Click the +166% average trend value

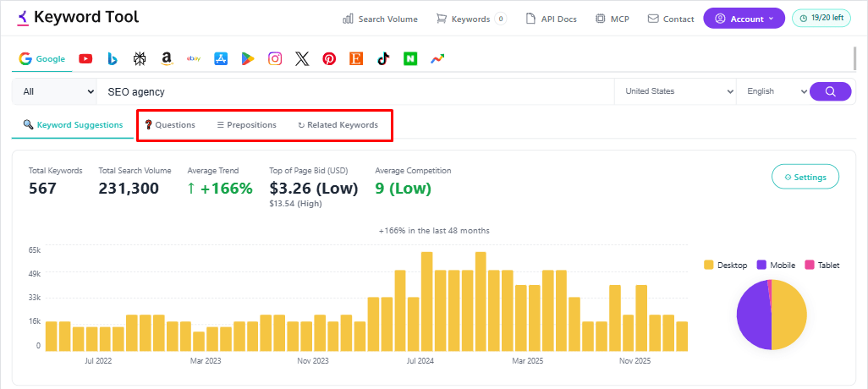pyautogui.click(x=220, y=188)
